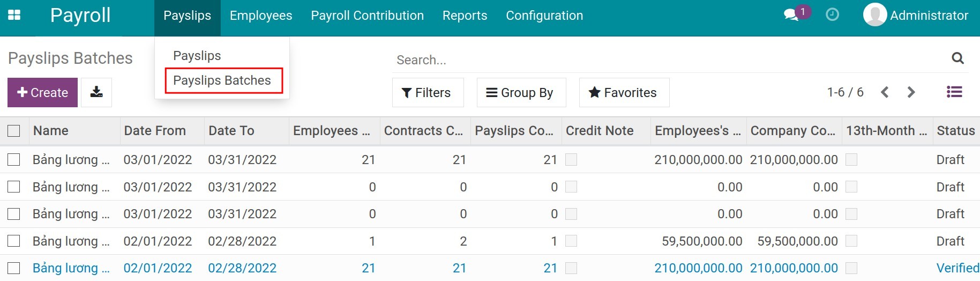Go to next page arrow
Image resolution: width=980 pixels, height=281 pixels.
click(x=911, y=92)
